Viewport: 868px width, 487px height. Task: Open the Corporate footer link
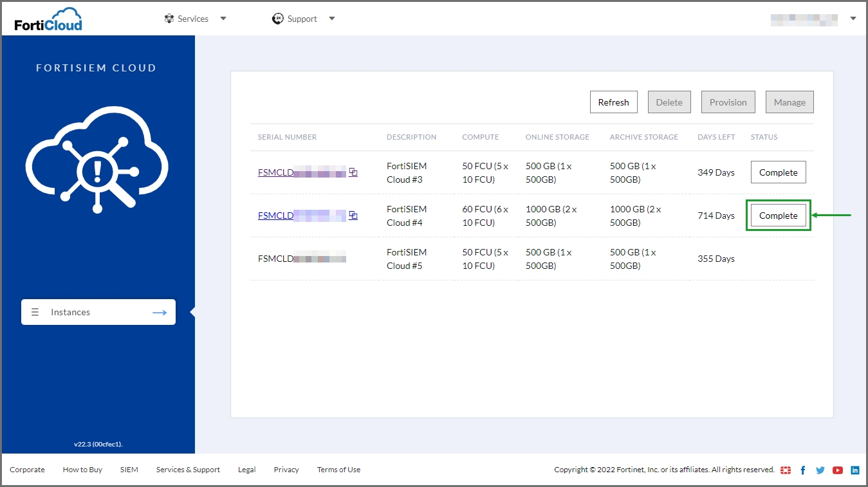[x=27, y=470]
